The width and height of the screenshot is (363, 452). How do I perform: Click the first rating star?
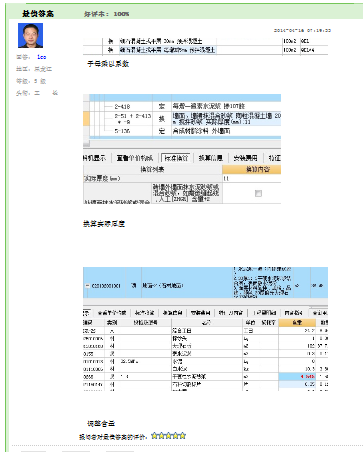(154, 435)
